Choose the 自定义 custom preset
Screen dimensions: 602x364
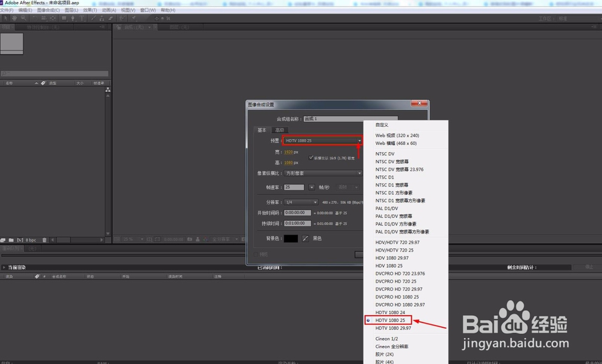[382, 125]
